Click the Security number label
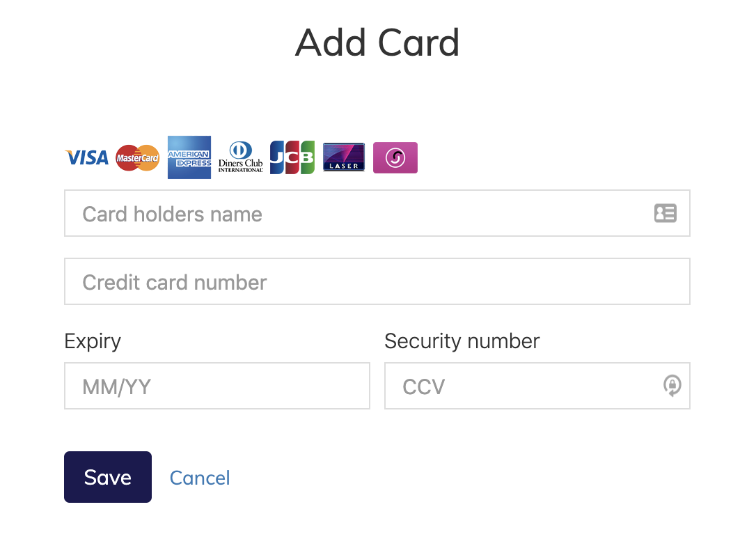Image resolution: width=756 pixels, height=539 pixels. [x=462, y=341]
